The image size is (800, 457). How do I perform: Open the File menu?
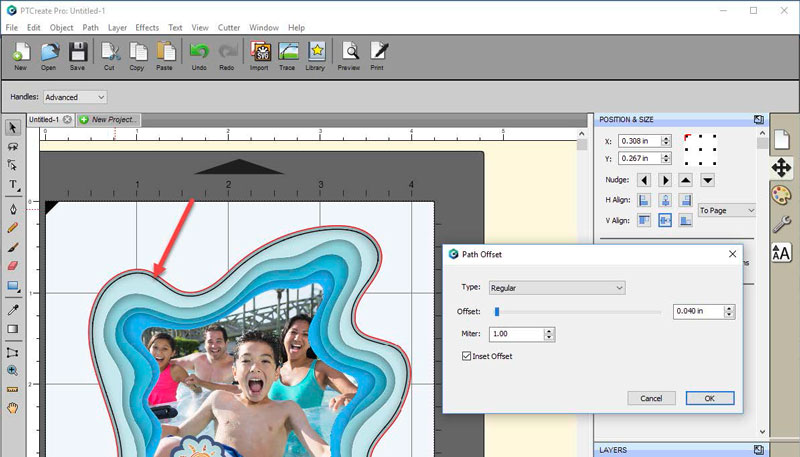[12, 28]
